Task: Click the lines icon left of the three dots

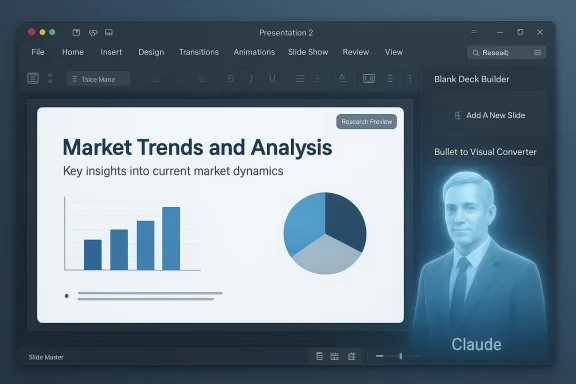Action: [390, 79]
